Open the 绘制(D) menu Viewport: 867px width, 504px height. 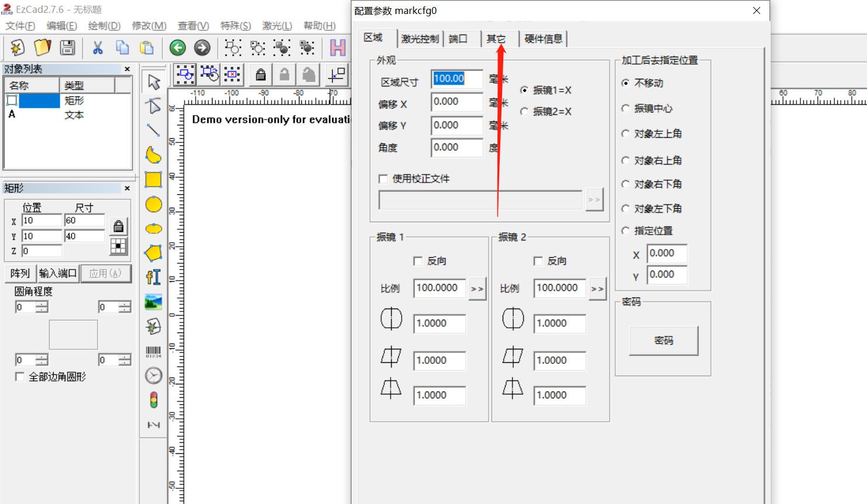[104, 26]
